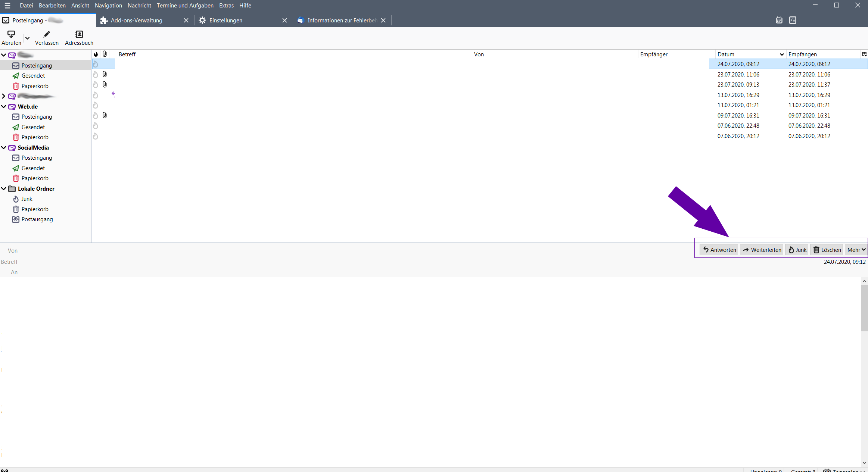Sort by the Betreff column header
Viewport: 868px width, 472px height.
(x=127, y=54)
